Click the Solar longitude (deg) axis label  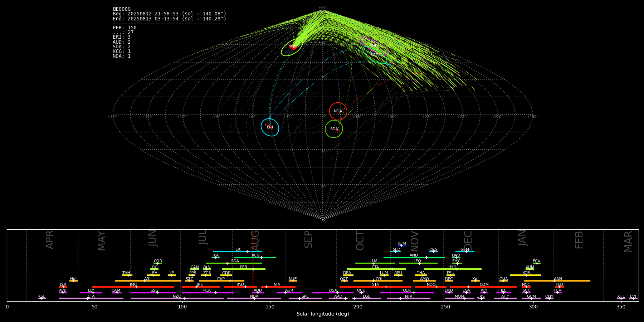(323, 314)
